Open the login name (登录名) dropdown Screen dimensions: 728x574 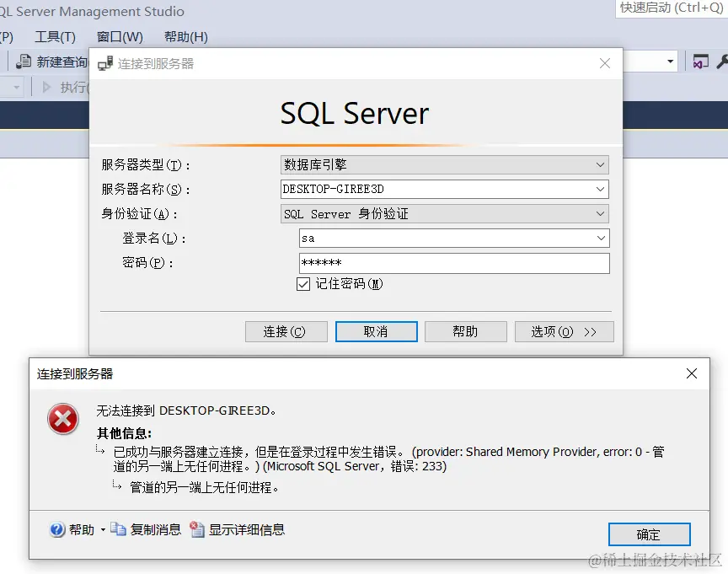pyautogui.click(x=601, y=239)
